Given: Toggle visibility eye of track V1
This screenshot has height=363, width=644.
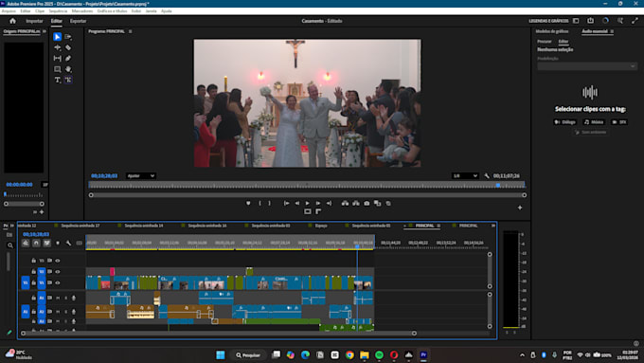Looking at the screenshot, I should coord(58,282).
